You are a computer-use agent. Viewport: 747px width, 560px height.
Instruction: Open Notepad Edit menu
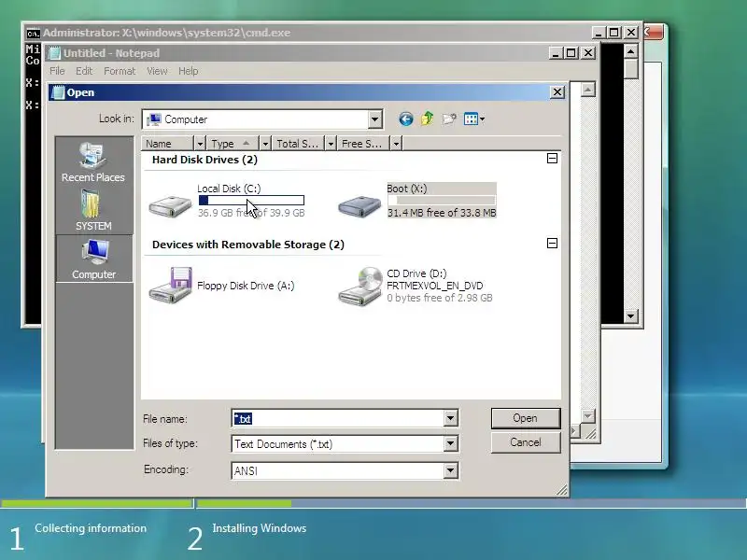click(x=84, y=71)
